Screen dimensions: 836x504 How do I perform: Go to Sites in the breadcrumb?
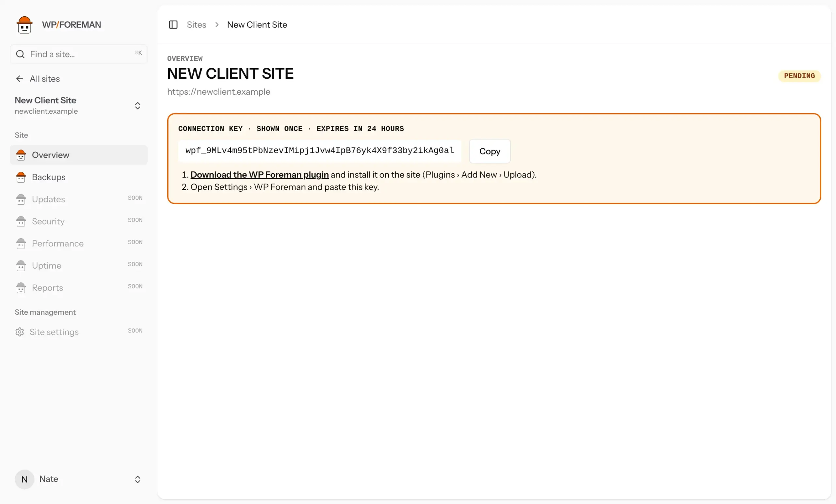click(x=197, y=25)
